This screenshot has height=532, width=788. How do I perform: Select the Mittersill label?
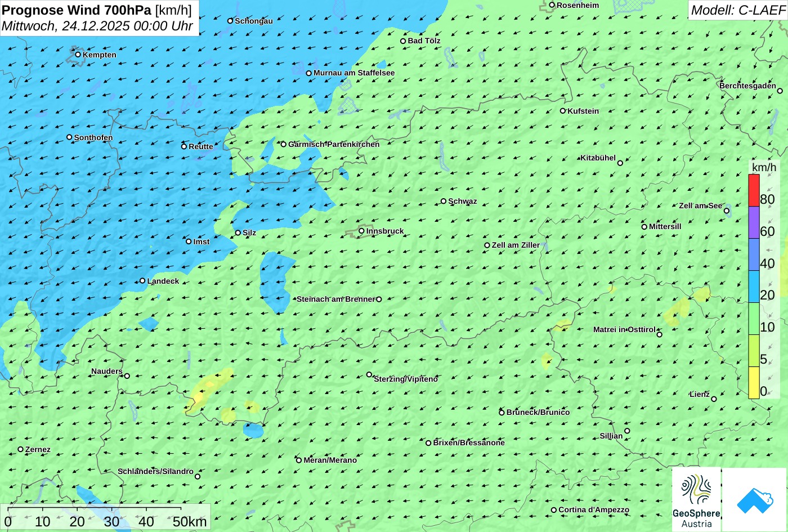[665, 226]
